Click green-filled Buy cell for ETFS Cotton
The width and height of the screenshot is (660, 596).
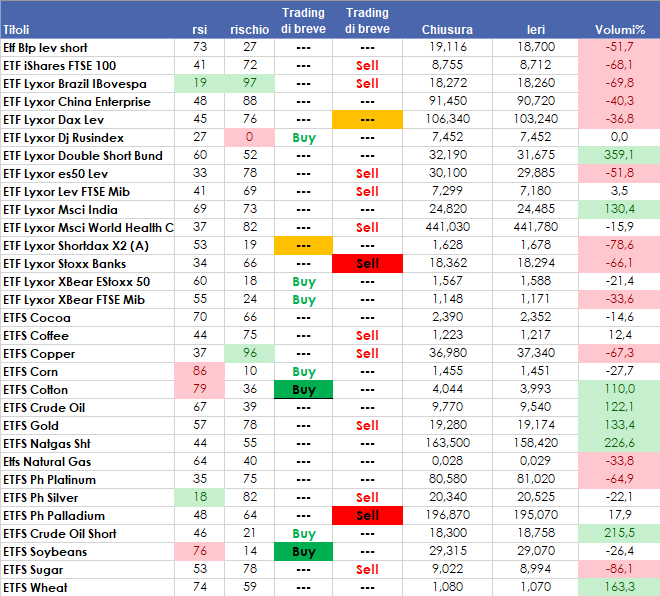coord(303,389)
